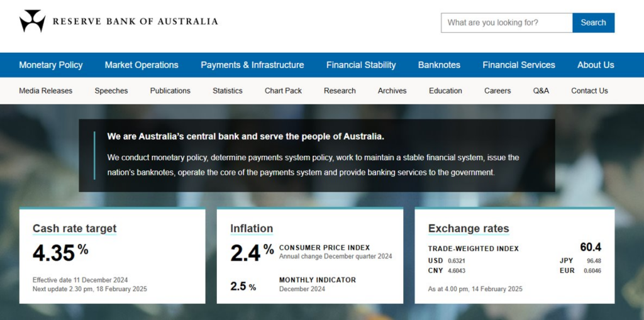The width and height of the screenshot is (644, 320).
Task: Click the search input field
Action: tap(507, 23)
